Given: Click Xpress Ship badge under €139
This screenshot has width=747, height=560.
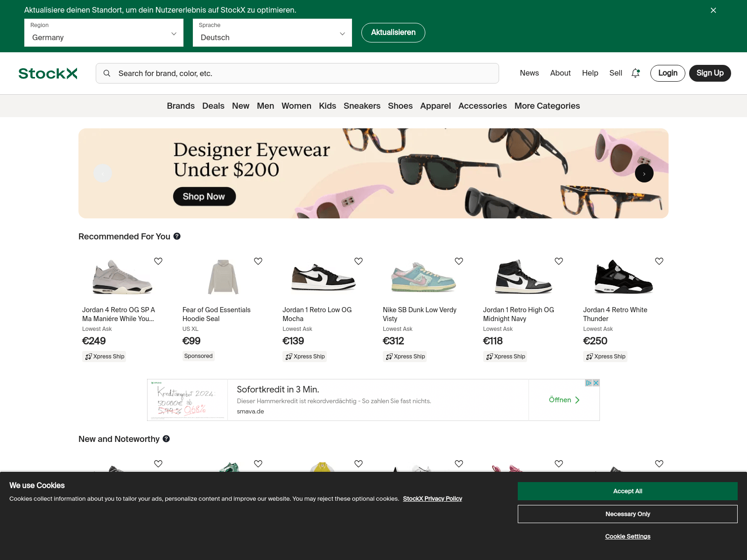Looking at the screenshot, I should click(305, 357).
